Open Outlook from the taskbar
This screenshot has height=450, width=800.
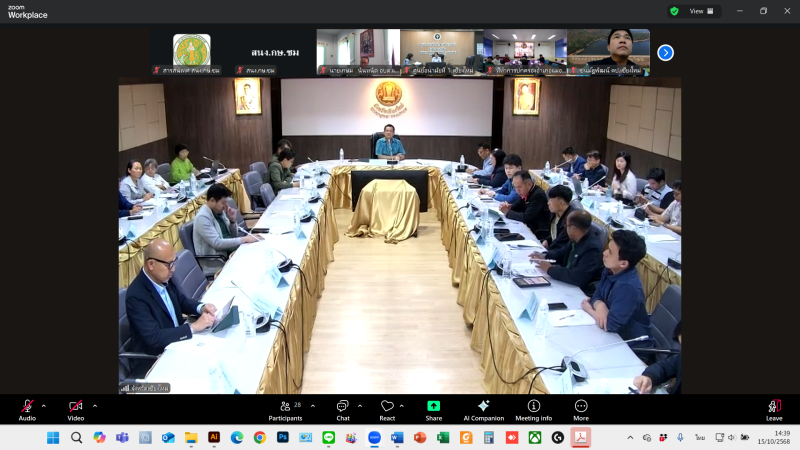click(168, 438)
